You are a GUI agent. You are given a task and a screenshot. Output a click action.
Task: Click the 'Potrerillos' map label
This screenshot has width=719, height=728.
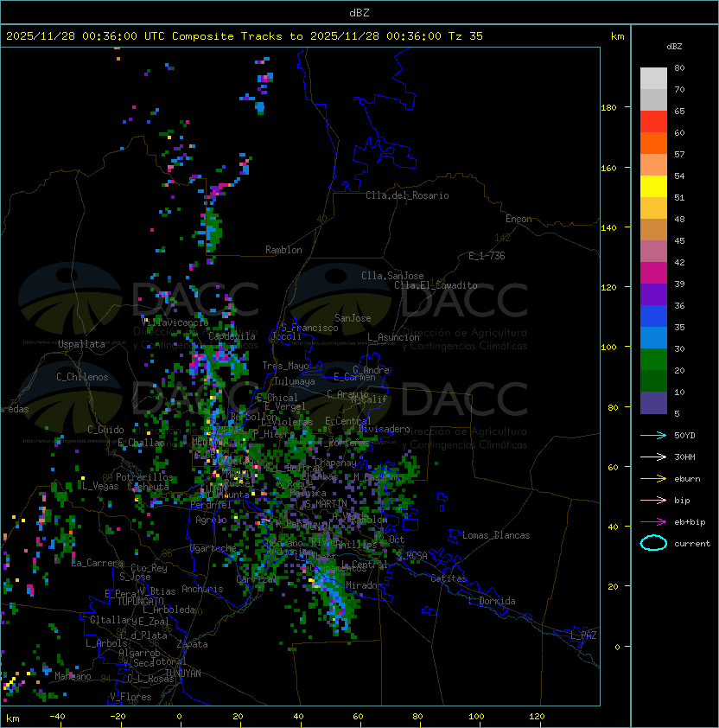pos(144,477)
